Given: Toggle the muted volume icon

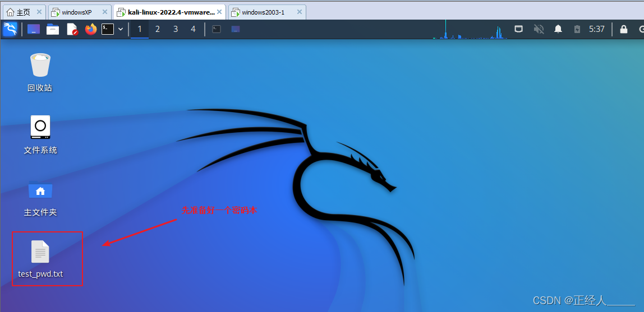Looking at the screenshot, I should point(539,29).
